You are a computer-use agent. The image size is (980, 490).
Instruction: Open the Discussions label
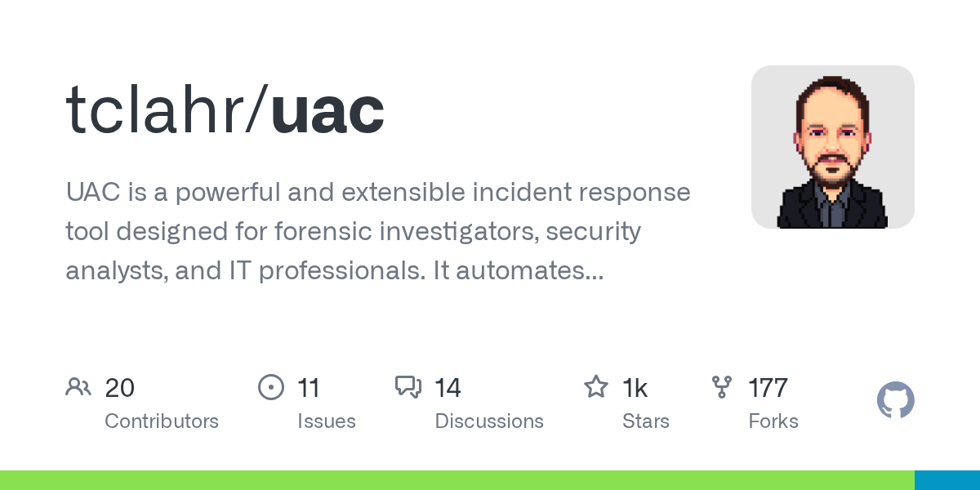coord(489,421)
